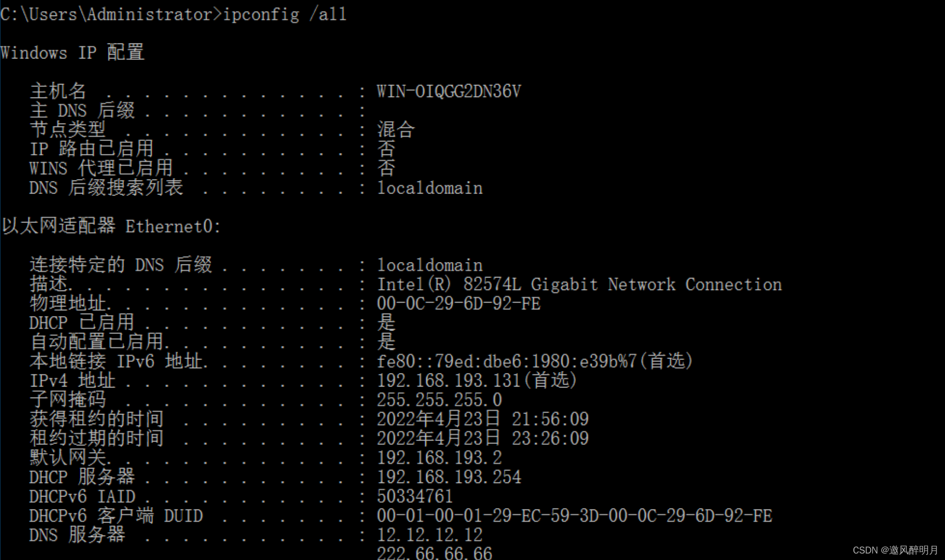Click the Windows IP 配置 heading
This screenshot has width=945, height=560.
73,52
